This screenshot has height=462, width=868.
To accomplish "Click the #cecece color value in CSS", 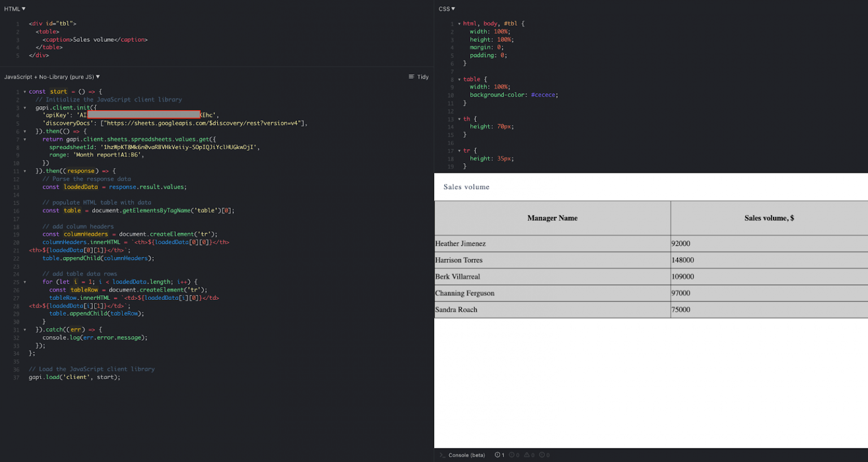I will tap(543, 95).
